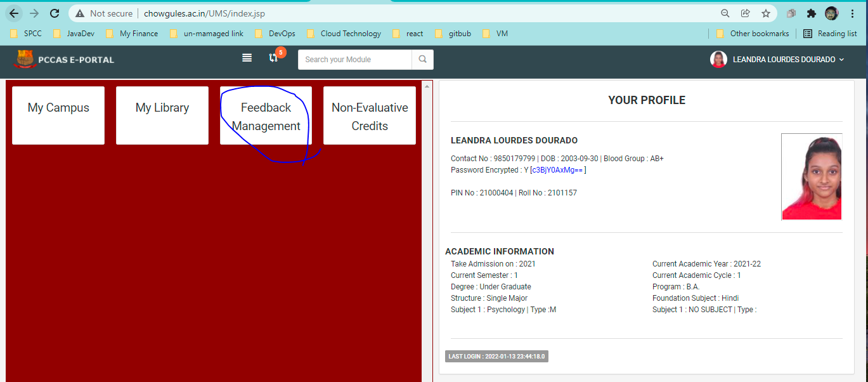
Task: Click the Search your Module field
Action: click(x=355, y=60)
